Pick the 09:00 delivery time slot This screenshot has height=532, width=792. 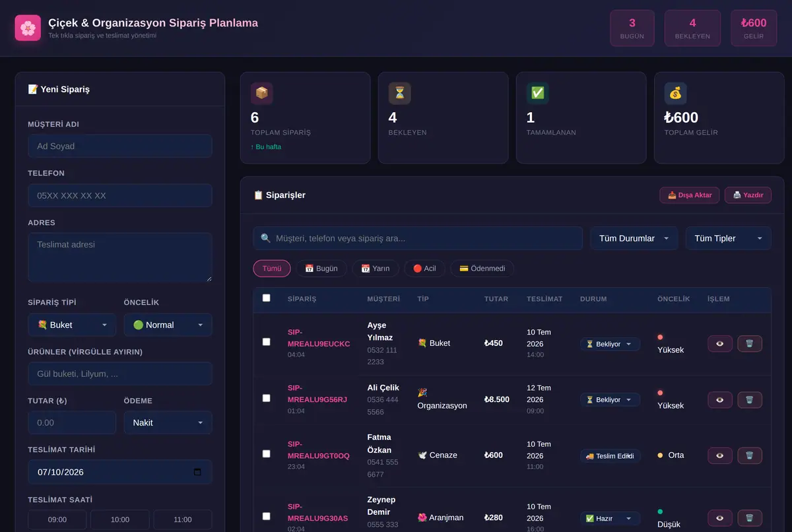coord(57,519)
